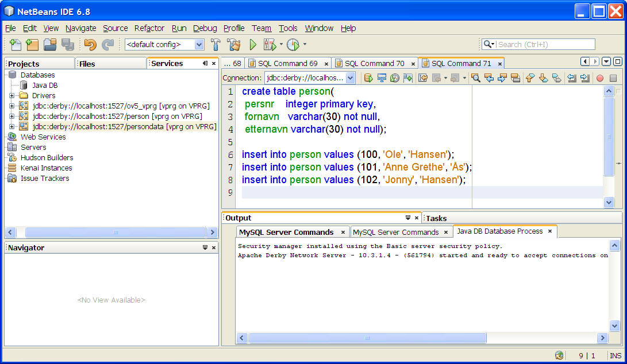
Task: Click the New Project toolbar icon
Action: (32, 44)
